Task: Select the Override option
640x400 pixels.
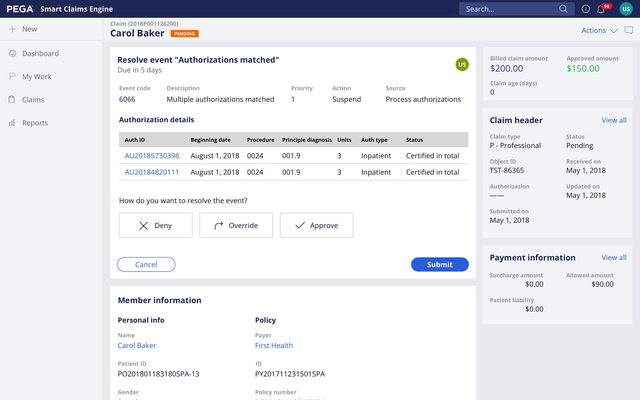Action: tap(236, 226)
